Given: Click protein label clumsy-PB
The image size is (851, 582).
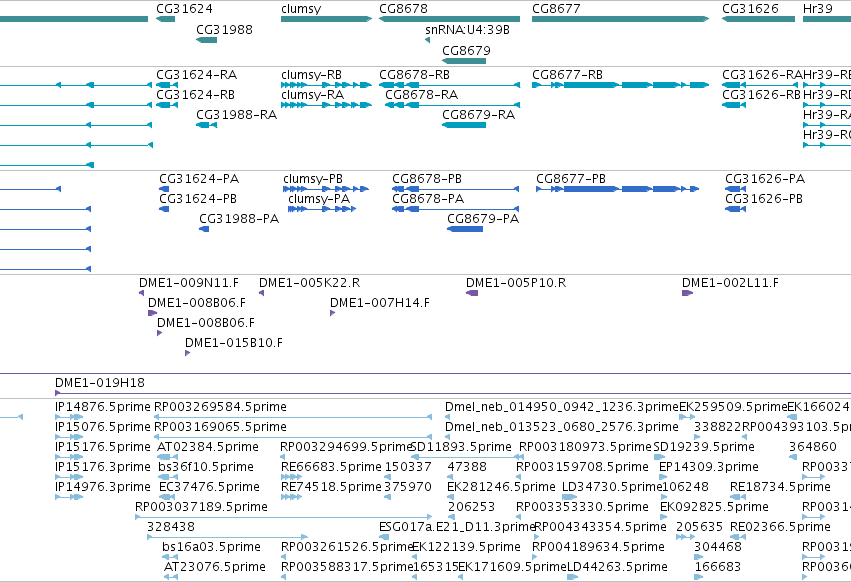Looking at the screenshot, I should coord(313,179).
